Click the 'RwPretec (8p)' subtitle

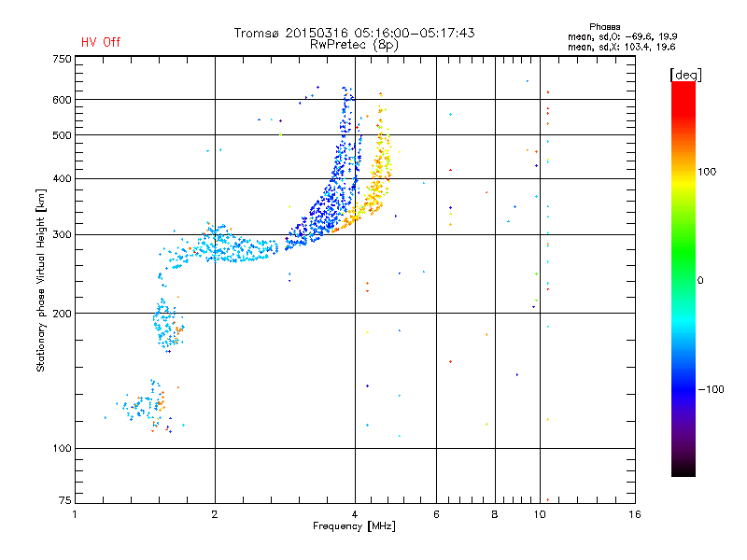[x=354, y=45]
